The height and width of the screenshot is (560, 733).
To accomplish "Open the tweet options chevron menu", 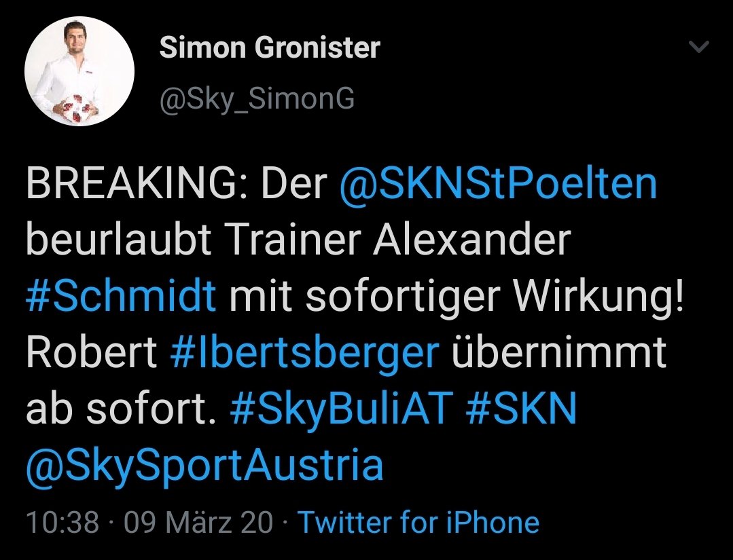I will [x=699, y=46].
